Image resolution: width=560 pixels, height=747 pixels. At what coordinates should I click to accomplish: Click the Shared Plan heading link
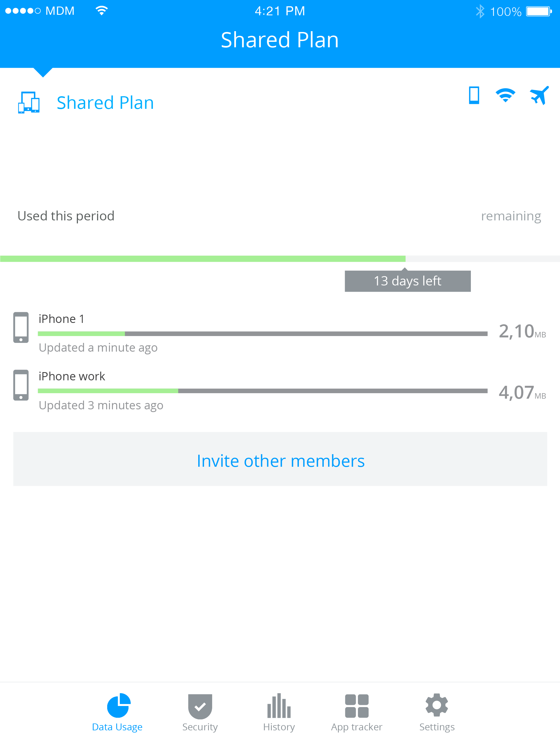(105, 103)
